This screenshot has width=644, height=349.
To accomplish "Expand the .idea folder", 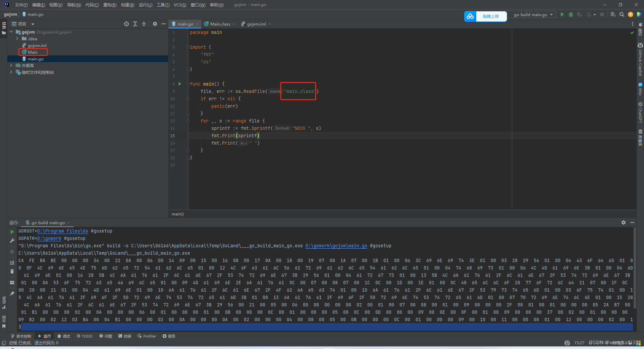I will pyautogui.click(x=17, y=39).
